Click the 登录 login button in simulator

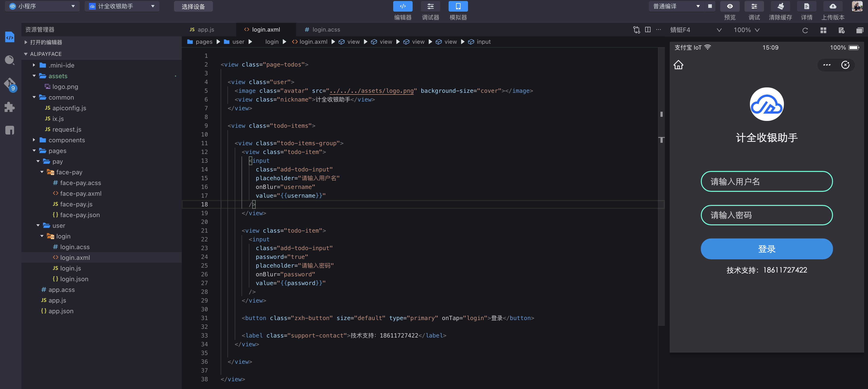767,249
